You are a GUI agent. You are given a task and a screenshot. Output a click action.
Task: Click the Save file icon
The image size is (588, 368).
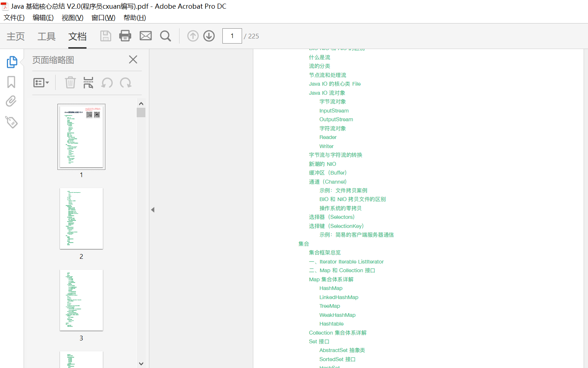coord(106,36)
